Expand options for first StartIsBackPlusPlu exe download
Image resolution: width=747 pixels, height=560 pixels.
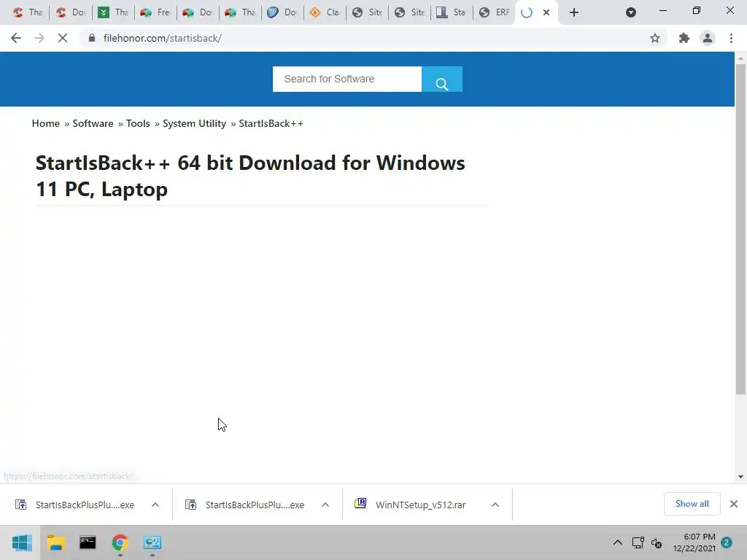click(155, 505)
